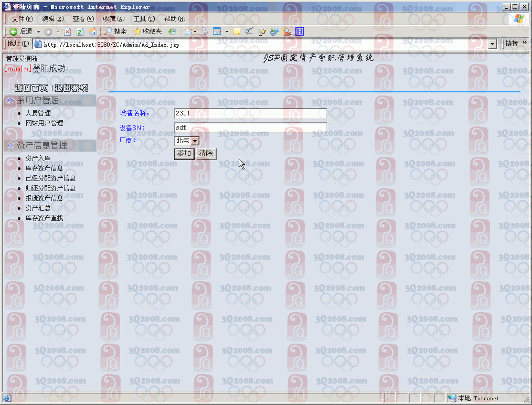Image resolution: width=532 pixels, height=405 pixels.
Task: Open the Favorites (收藏夹) toolbar button
Action: coord(147,31)
